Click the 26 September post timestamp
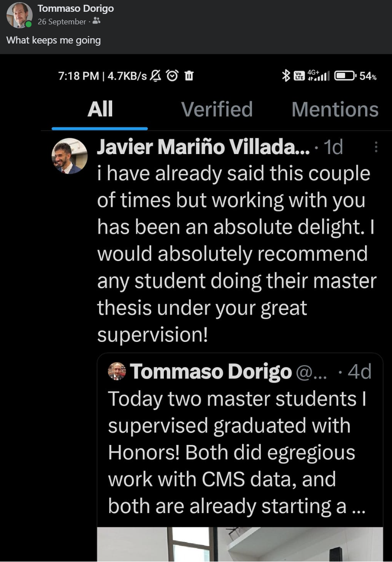Viewport: 392px width, 562px height. pyautogui.click(x=62, y=21)
